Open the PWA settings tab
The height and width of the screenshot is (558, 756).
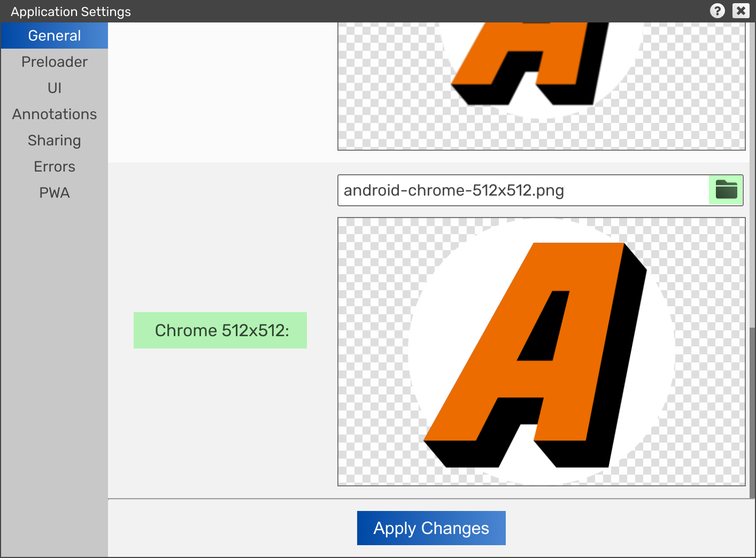(55, 193)
